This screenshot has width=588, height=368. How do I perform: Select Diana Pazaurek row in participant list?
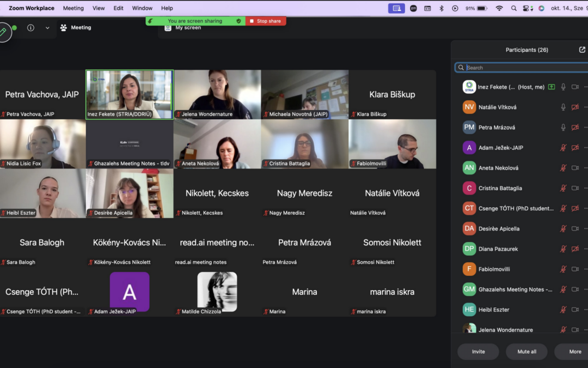[521, 249]
